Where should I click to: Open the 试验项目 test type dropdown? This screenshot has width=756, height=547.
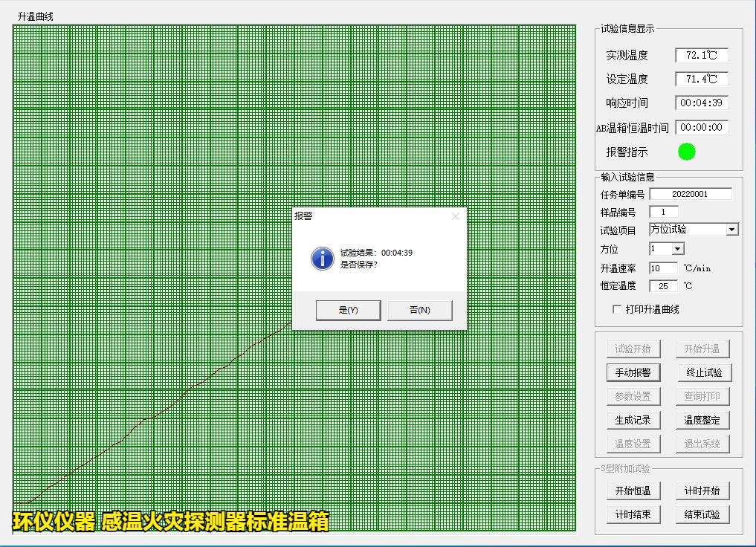pos(732,230)
